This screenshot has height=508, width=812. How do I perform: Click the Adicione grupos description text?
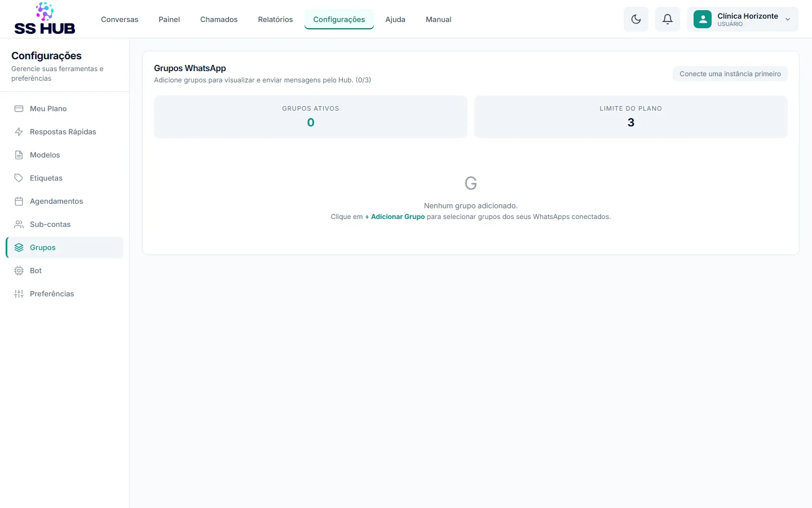(263, 80)
